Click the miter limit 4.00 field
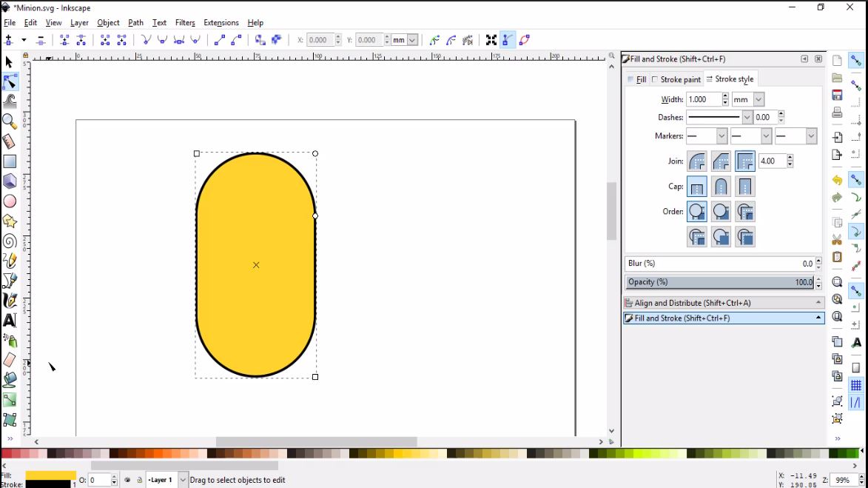 (x=773, y=161)
